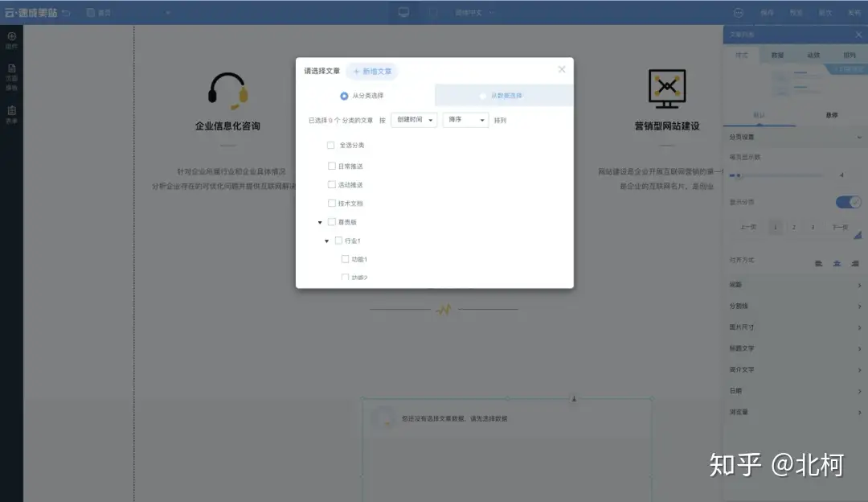The width and height of the screenshot is (868, 502).
Task: Open the 组件 sidebar icon
Action: tap(11, 40)
